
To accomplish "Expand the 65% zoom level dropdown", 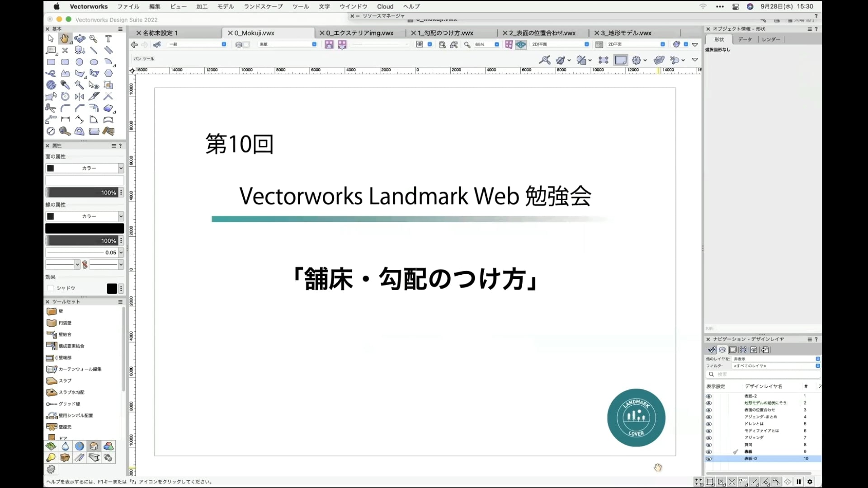I will [x=496, y=44].
